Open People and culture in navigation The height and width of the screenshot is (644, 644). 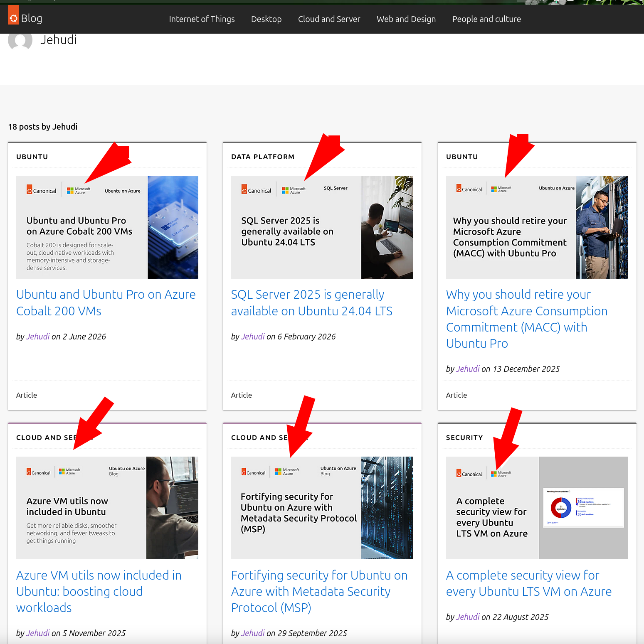click(486, 19)
